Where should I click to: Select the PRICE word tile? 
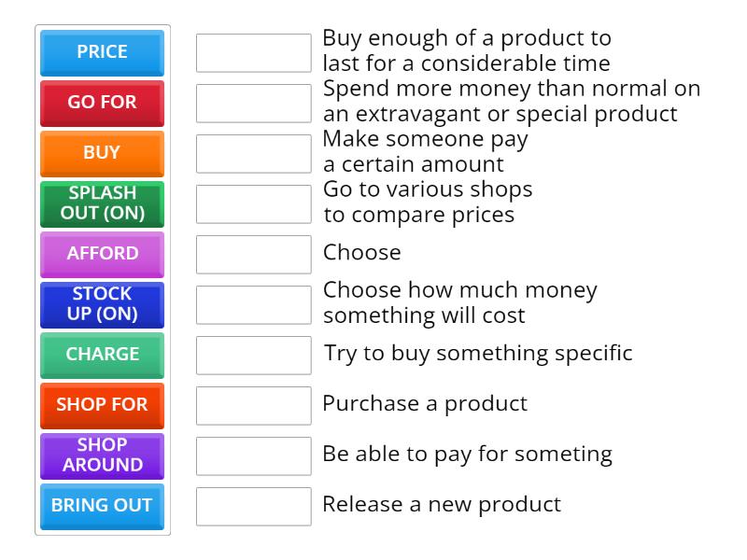pos(101,53)
